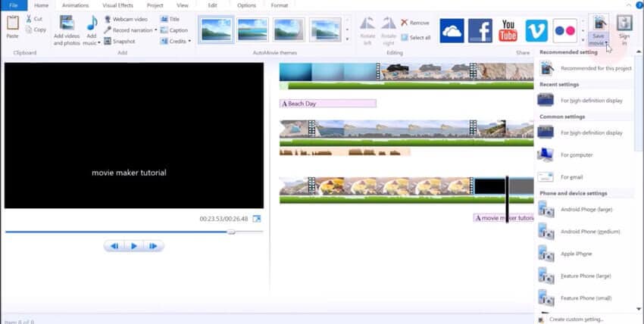Click the save menu scrollbar down arrow
This screenshot has height=324, width=644.
point(639,309)
